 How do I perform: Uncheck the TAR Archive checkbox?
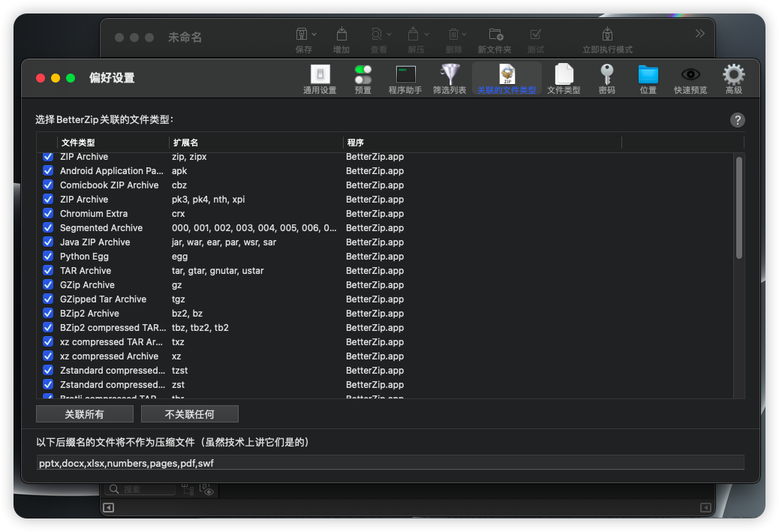[x=48, y=271]
